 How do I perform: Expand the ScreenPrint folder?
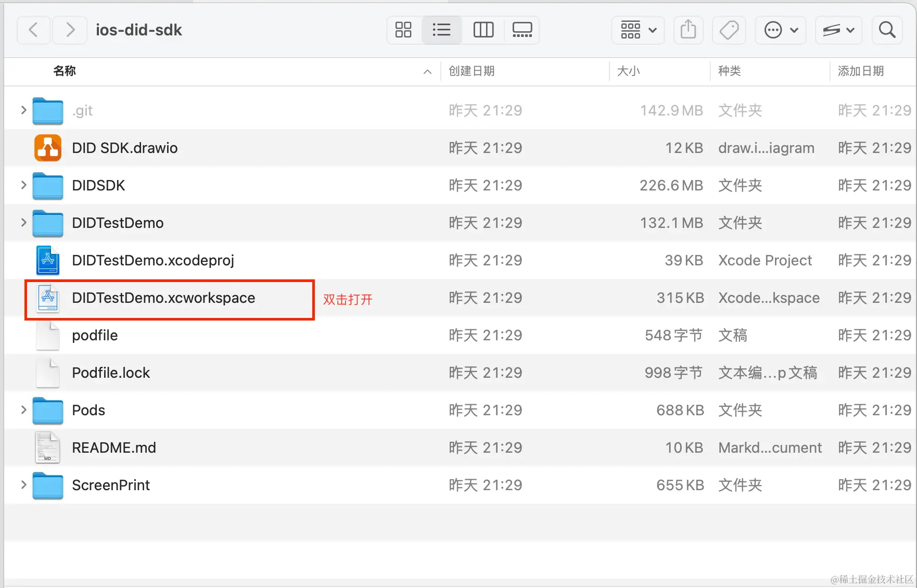23,485
